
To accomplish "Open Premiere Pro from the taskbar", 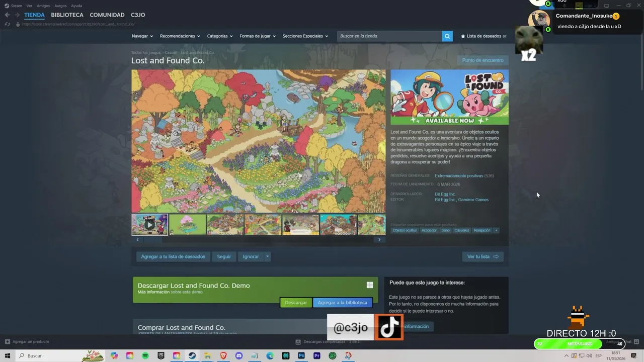I will [317, 355].
